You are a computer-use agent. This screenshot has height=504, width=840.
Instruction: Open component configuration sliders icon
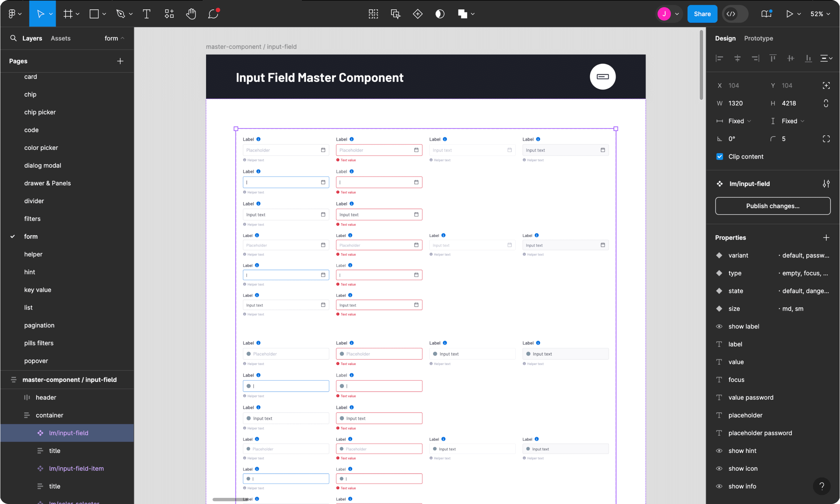coord(826,184)
